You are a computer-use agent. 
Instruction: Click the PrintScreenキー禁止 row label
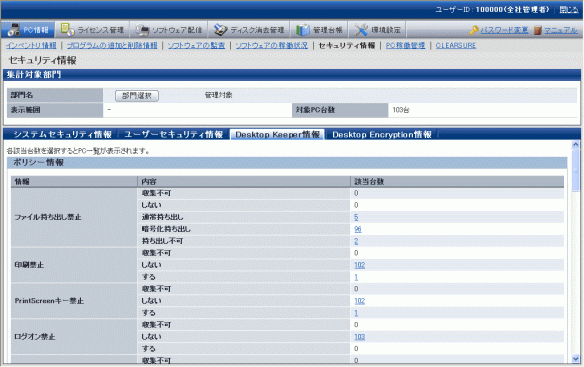49,301
